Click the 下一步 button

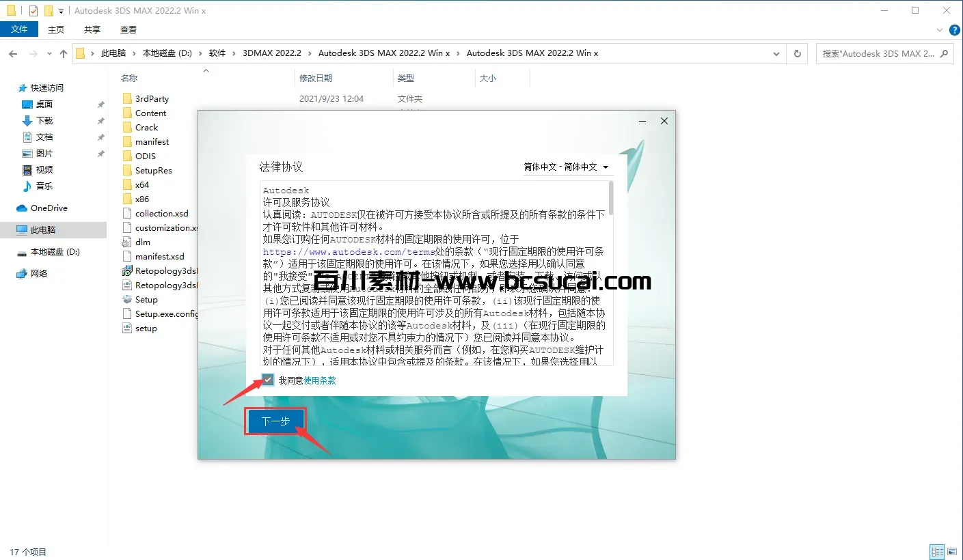(x=275, y=422)
